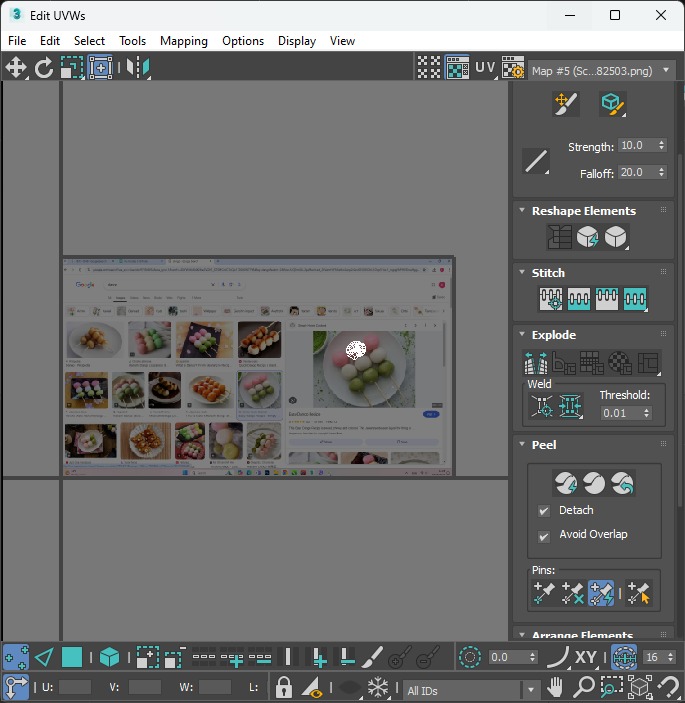This screenshot has width=685, height=703.
Task: Click the Relax custom cube icon
Action: 616,237
